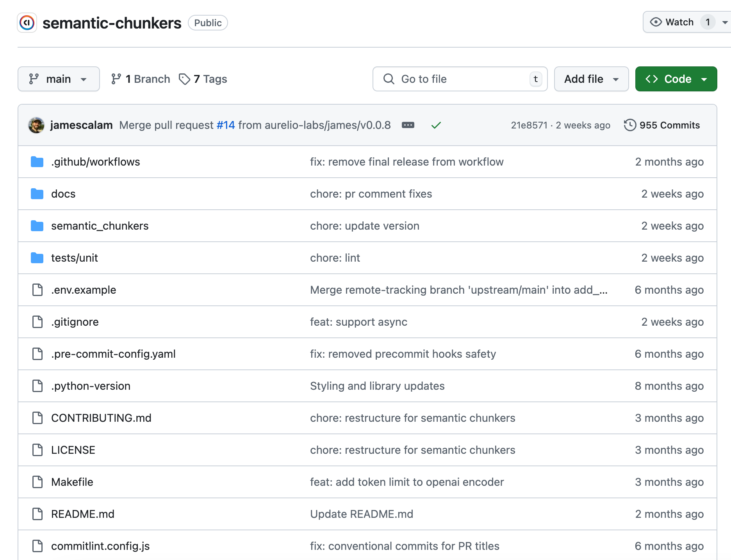Click the aurelio-labs organization avatar icon
The height and width of the screenshot is (560, 731).
point(27,23)
